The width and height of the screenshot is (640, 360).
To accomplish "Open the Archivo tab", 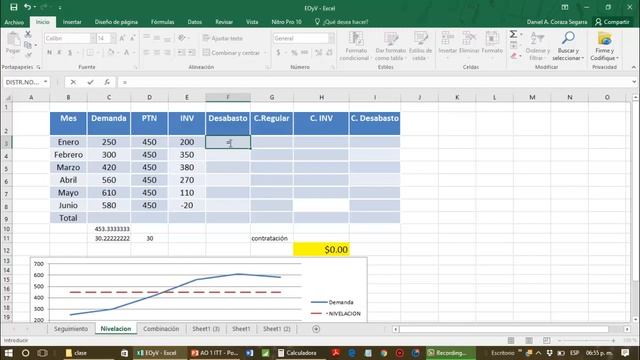I will pyautogui.click(x=14, y=22).
